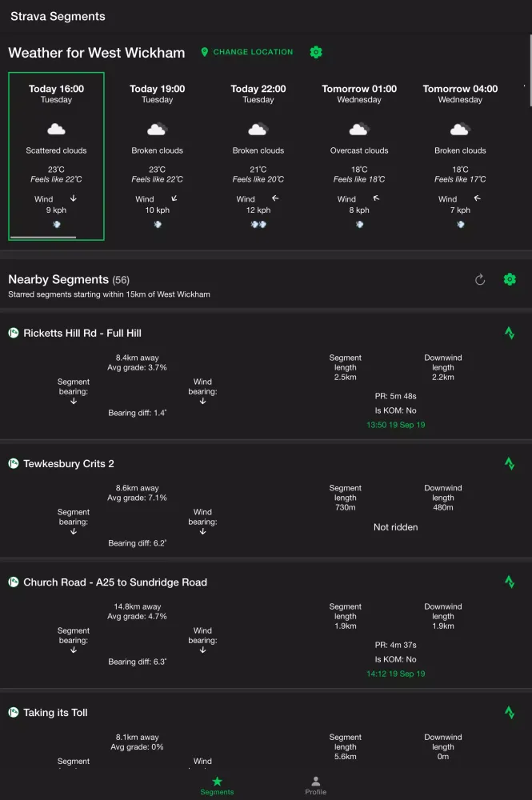Open Ricketts Hill Rd in Strava
The image size is (532, 800).
coord(510,333)
